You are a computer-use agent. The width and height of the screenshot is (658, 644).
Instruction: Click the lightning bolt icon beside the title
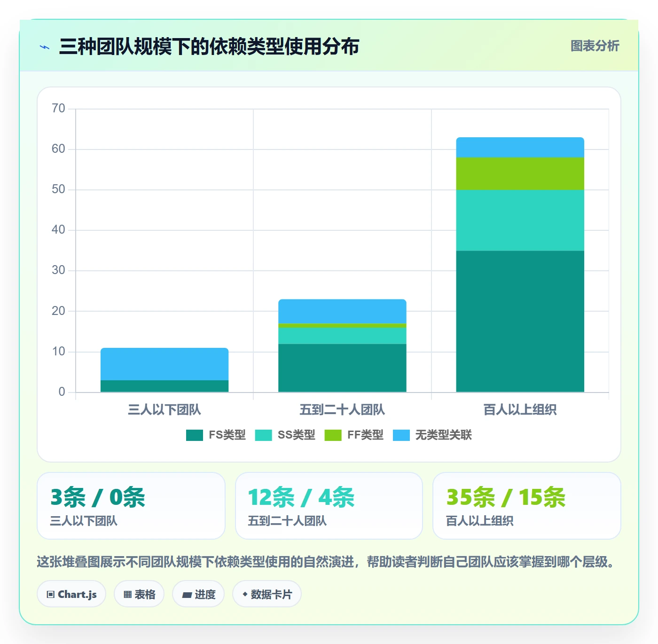point(45,47)
